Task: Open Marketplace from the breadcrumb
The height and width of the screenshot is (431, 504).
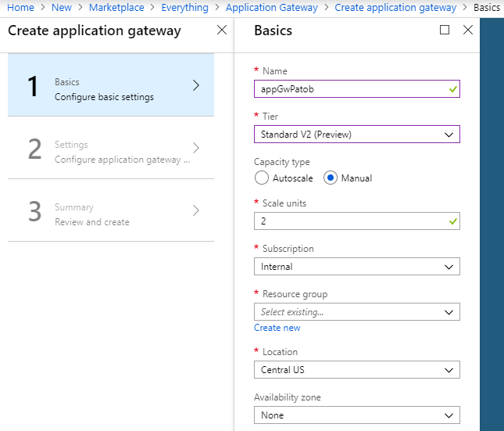Action: tap(116, 7)
